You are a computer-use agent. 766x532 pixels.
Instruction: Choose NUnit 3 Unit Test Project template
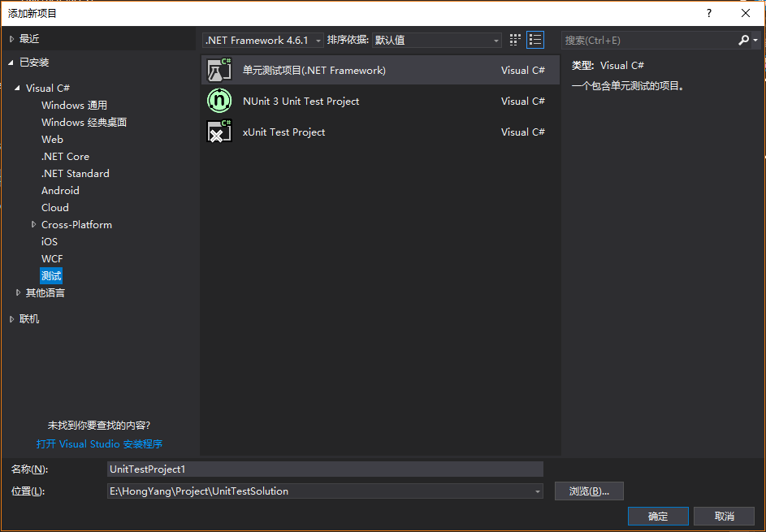(380, 102)
